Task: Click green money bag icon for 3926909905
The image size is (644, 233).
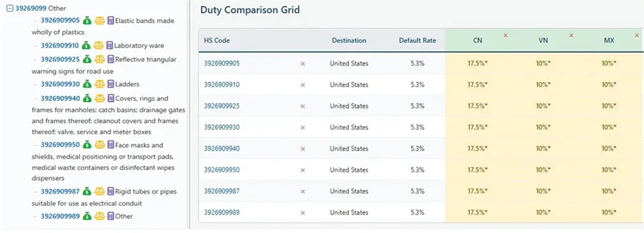Action: [87, 21]
